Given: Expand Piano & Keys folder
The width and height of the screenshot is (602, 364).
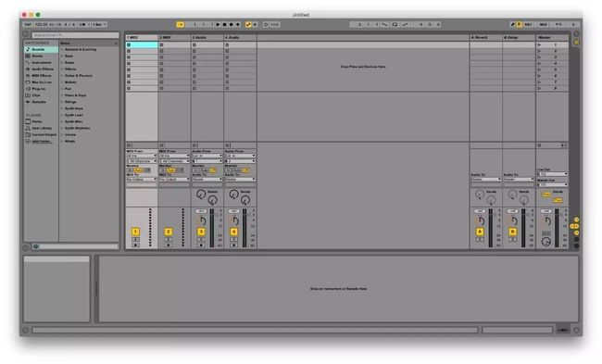Looking at the screenshot, I should pyautogui.click(x=62, y=95).
